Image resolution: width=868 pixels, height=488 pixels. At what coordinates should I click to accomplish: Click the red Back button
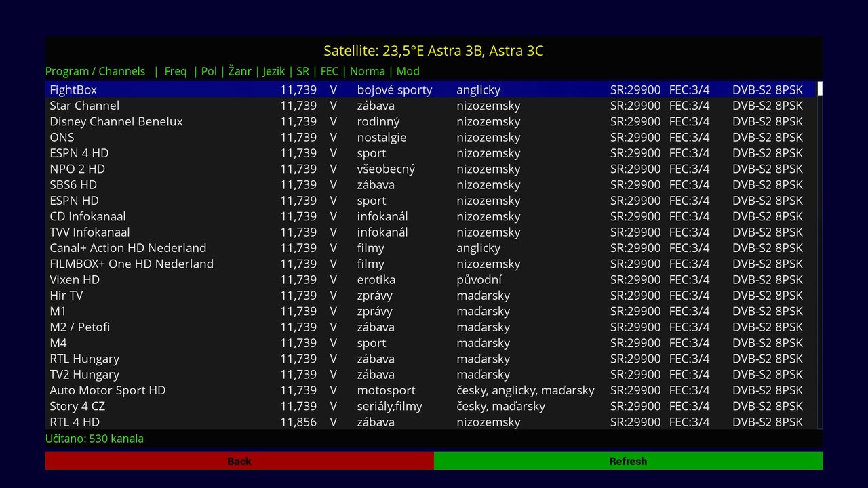point(239,461)
